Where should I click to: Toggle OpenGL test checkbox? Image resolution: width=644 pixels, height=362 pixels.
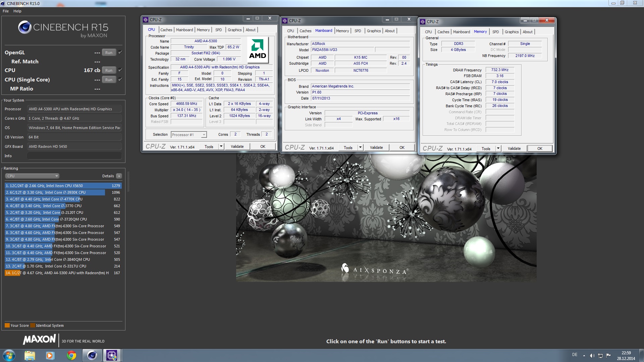(120, 52)
